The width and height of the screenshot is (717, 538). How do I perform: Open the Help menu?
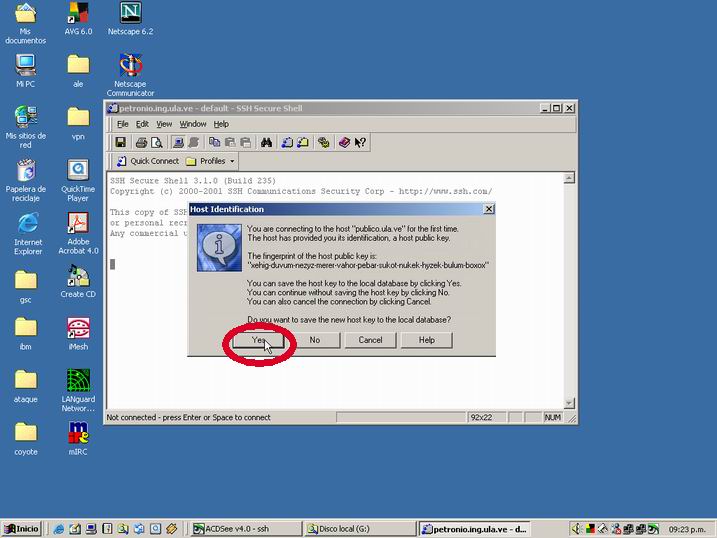pos(221,124)
